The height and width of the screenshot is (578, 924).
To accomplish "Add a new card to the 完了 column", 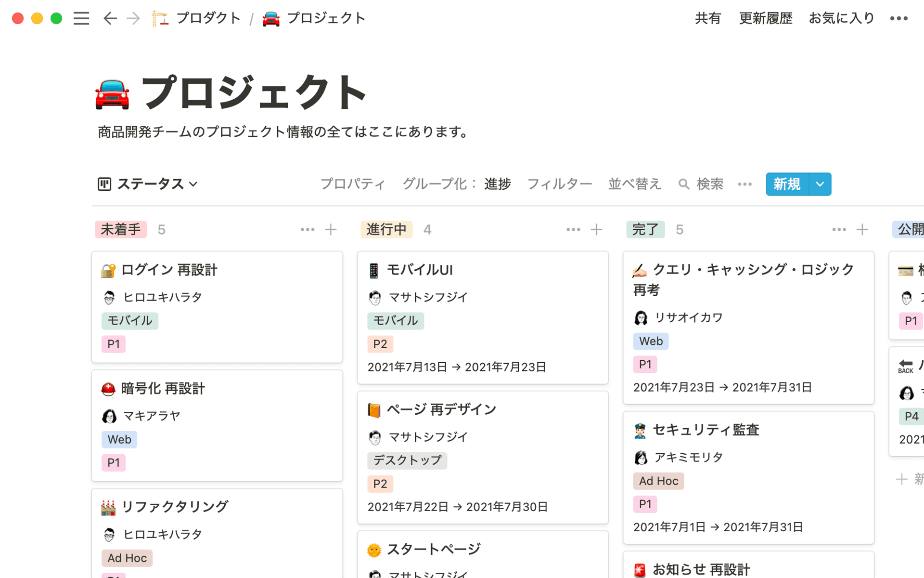I will (861, 230).
